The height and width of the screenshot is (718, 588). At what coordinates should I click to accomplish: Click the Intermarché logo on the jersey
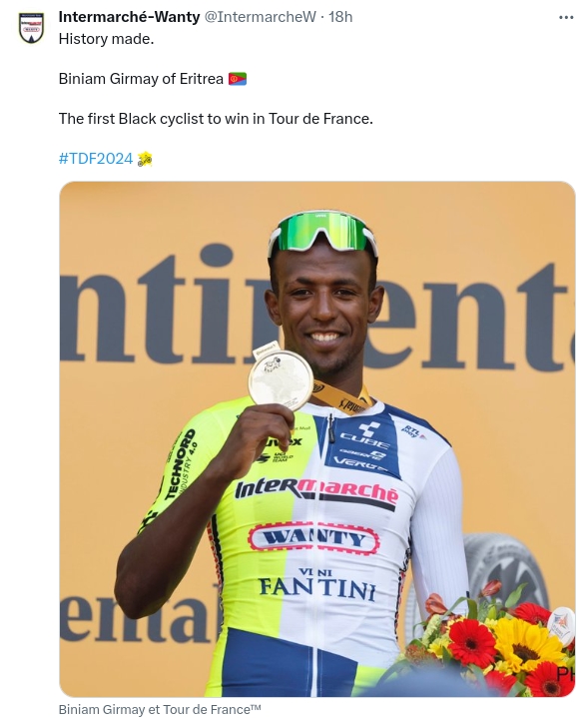[316, 491]
